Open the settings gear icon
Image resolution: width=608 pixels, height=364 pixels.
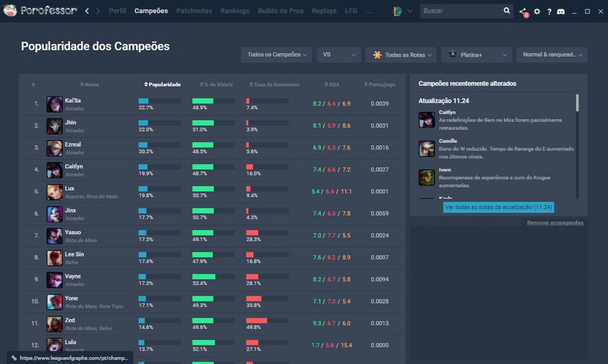(536, 11)
